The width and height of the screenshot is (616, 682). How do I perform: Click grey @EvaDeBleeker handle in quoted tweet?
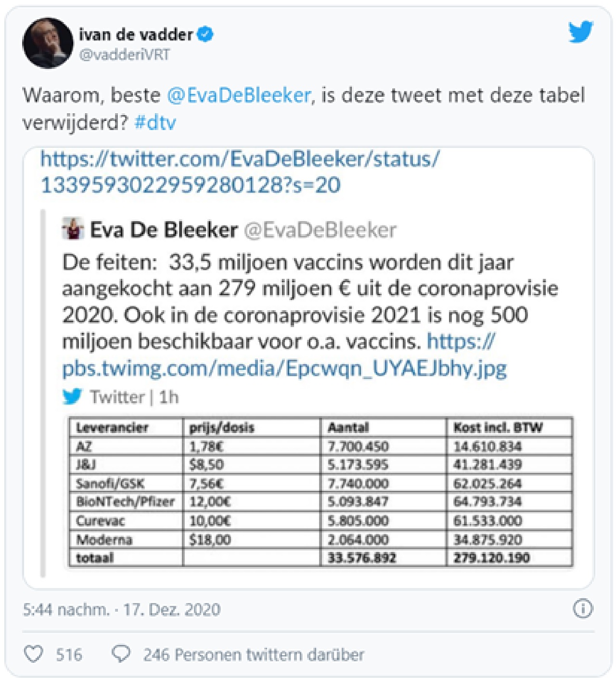[321, 230]
